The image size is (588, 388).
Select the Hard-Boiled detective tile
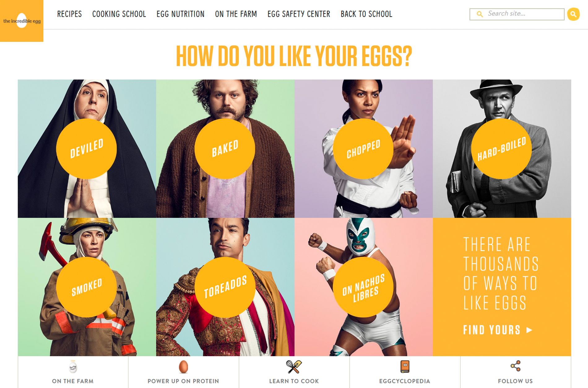502,149
